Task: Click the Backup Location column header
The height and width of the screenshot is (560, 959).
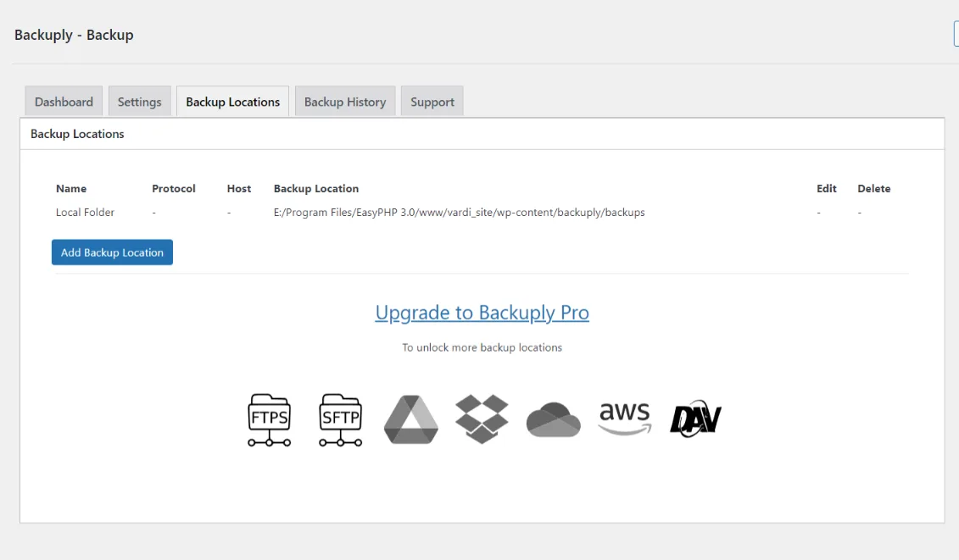Action: coord(316,188)
